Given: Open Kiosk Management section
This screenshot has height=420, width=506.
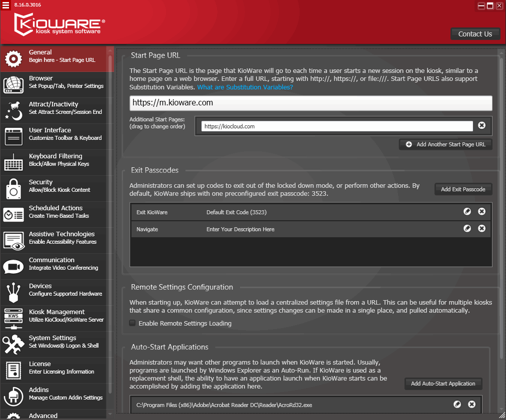Looking at the screenshot, I should [53, 319].
